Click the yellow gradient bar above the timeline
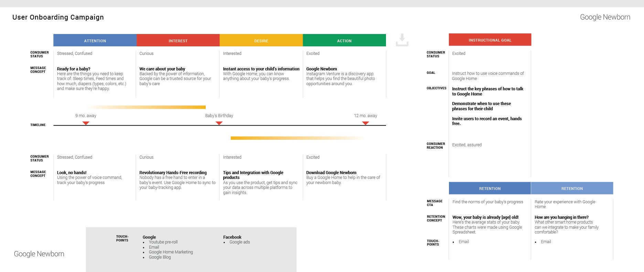 click(x=146, y=107)
